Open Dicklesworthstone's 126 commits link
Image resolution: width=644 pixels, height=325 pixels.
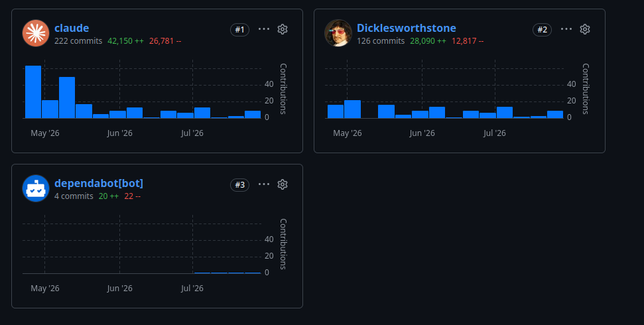pos(380,41)
